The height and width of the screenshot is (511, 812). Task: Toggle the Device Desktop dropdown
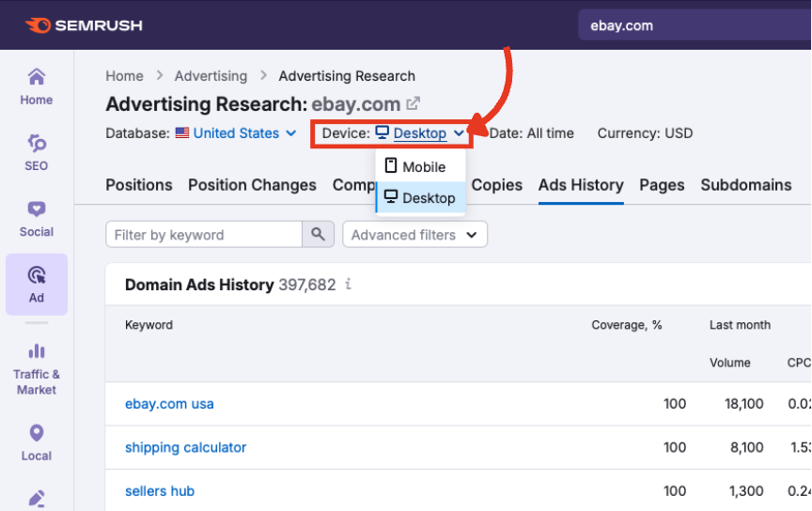pos(420,133)
